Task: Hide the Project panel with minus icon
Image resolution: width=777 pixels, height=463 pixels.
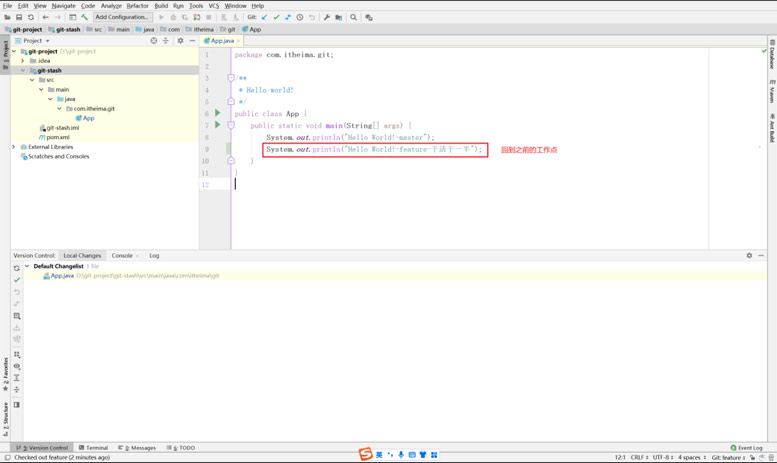Action: (192, 41)
